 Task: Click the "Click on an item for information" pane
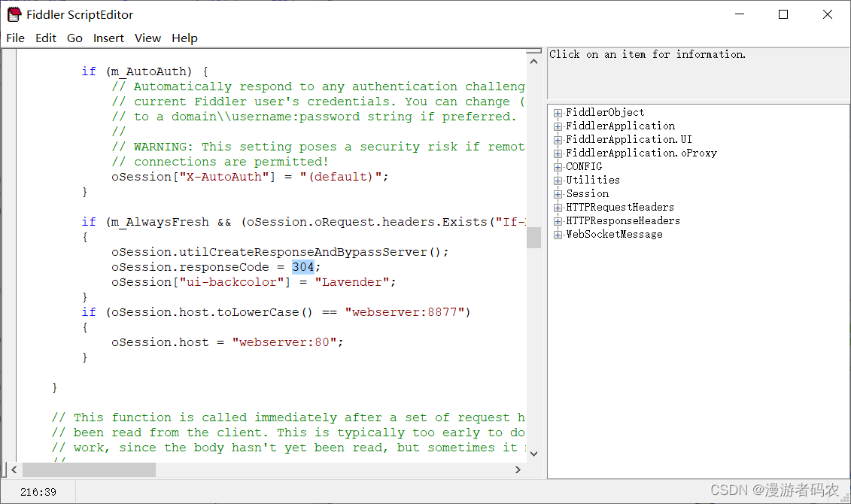pyautogui.click(x=698, y=73)
